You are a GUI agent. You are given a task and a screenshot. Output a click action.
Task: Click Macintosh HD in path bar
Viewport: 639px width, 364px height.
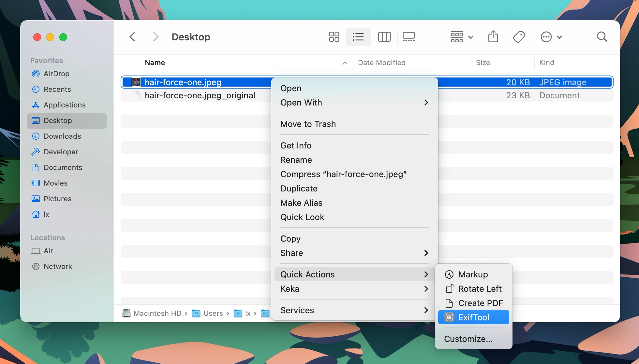157,313
